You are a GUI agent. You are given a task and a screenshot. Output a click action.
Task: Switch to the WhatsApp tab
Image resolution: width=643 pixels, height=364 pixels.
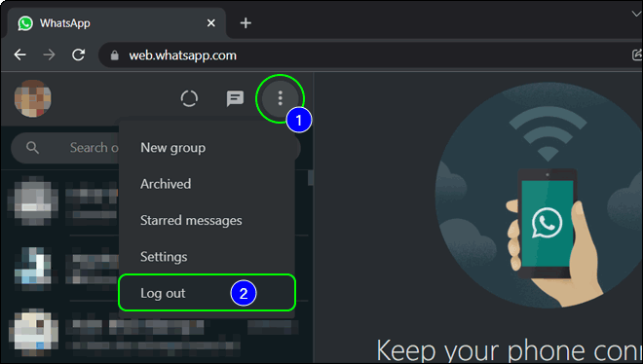tap(116, 23)
